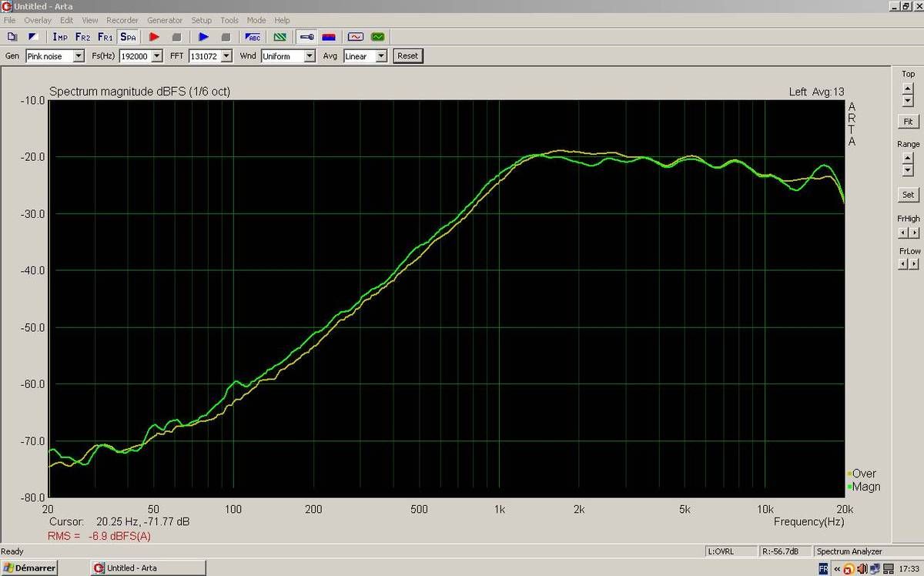Screen dimensions: 924x576
Task: Click the black-and-white flag icon next to New
Action: (x=32, y=36)
